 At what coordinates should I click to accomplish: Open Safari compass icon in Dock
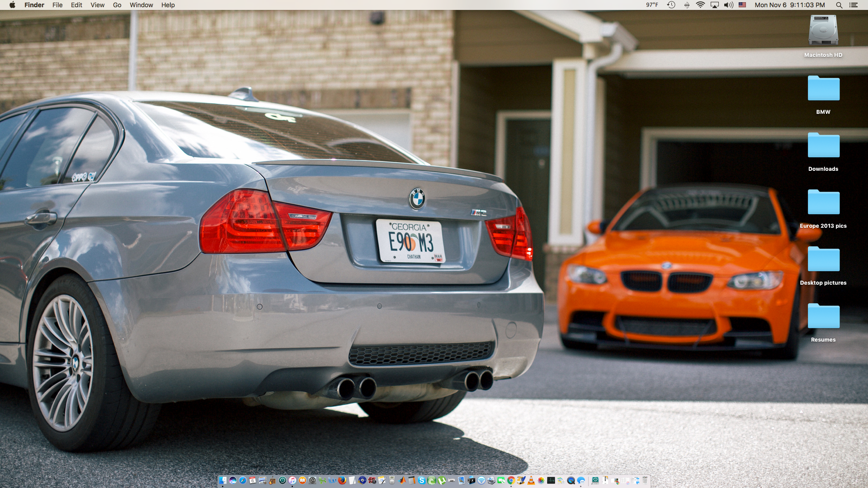coord(243,480)
